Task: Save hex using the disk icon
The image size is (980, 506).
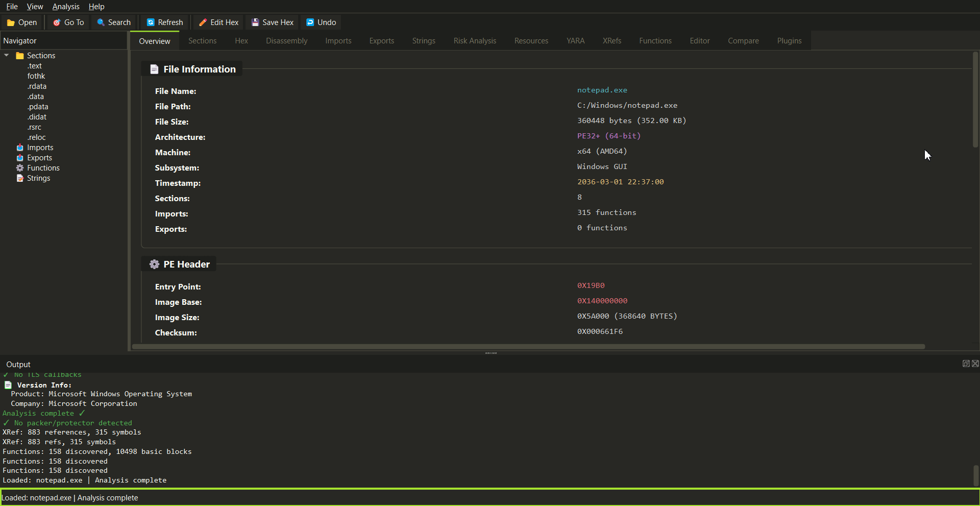Action: pyautogui.click(x=255, y=22)
